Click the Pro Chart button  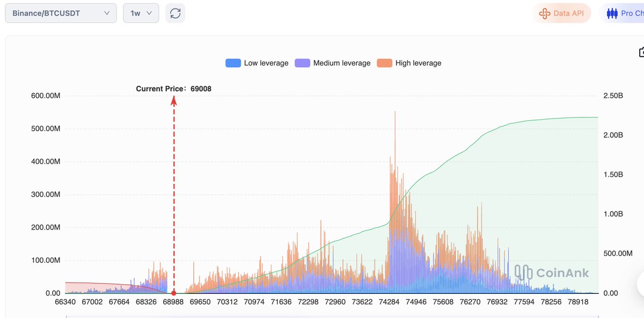[622, 13]
